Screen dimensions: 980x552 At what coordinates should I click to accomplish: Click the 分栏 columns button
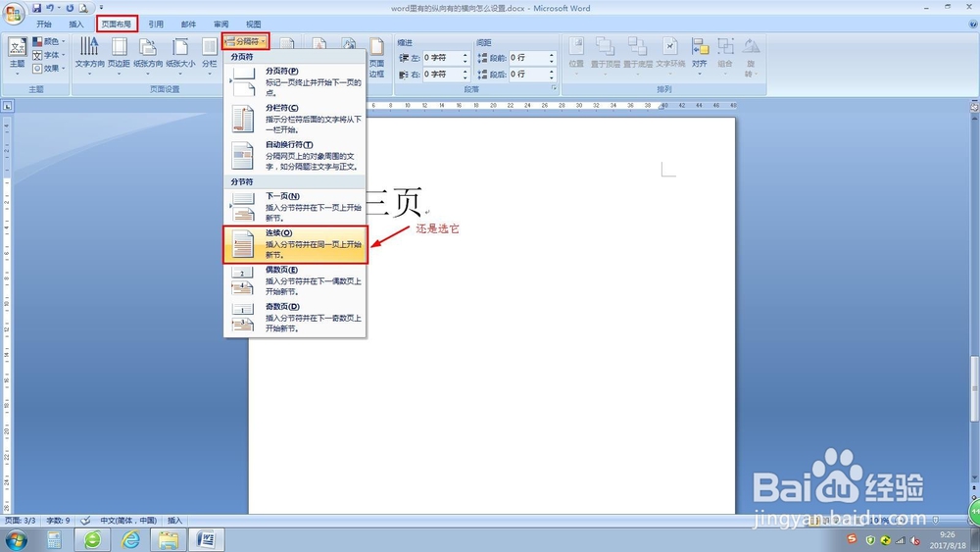tap(210, 56)
